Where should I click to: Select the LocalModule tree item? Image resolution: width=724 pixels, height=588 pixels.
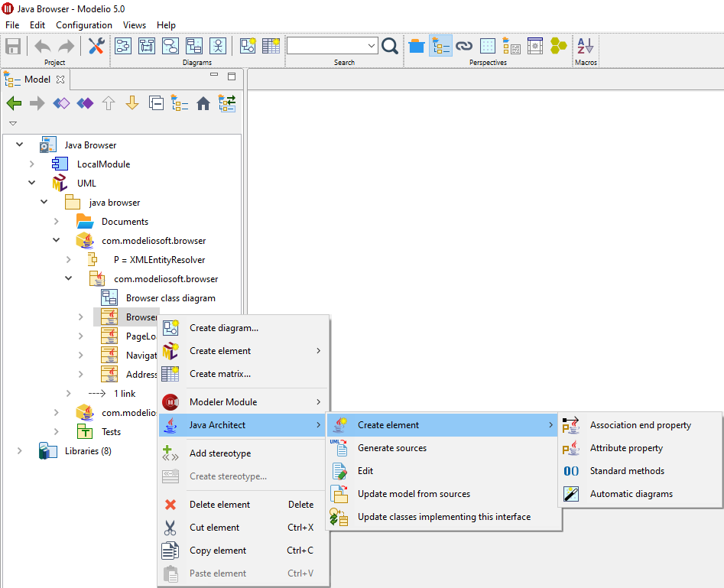pos(103,164)
